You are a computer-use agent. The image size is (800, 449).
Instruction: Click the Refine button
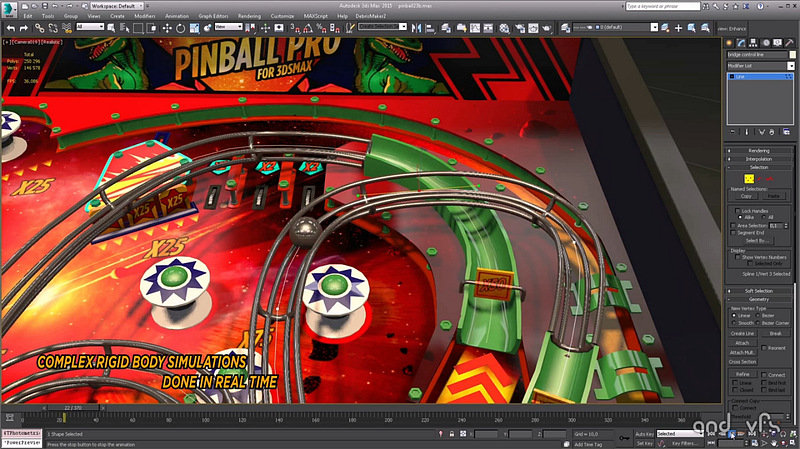(x=742, y=374)
